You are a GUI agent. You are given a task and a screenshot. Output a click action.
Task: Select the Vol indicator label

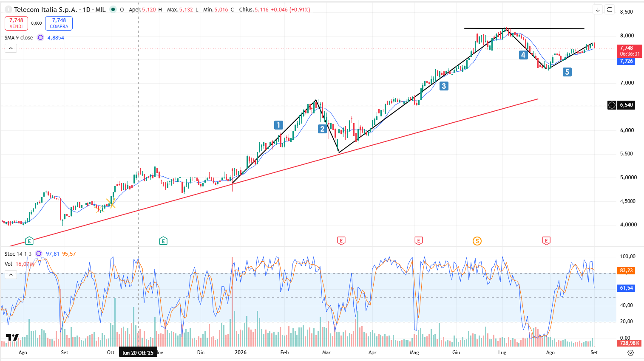pyautogui.click(x=9, y=264)
